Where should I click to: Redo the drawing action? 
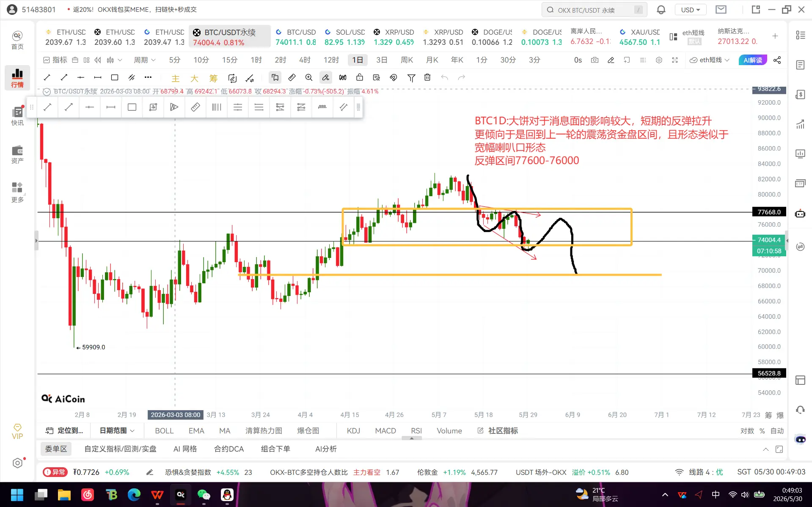coord(462,77)
